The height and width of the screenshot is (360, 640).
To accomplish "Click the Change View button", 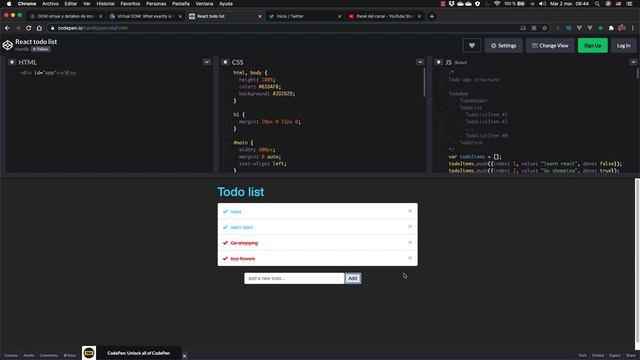I will [x=550, y=46].
